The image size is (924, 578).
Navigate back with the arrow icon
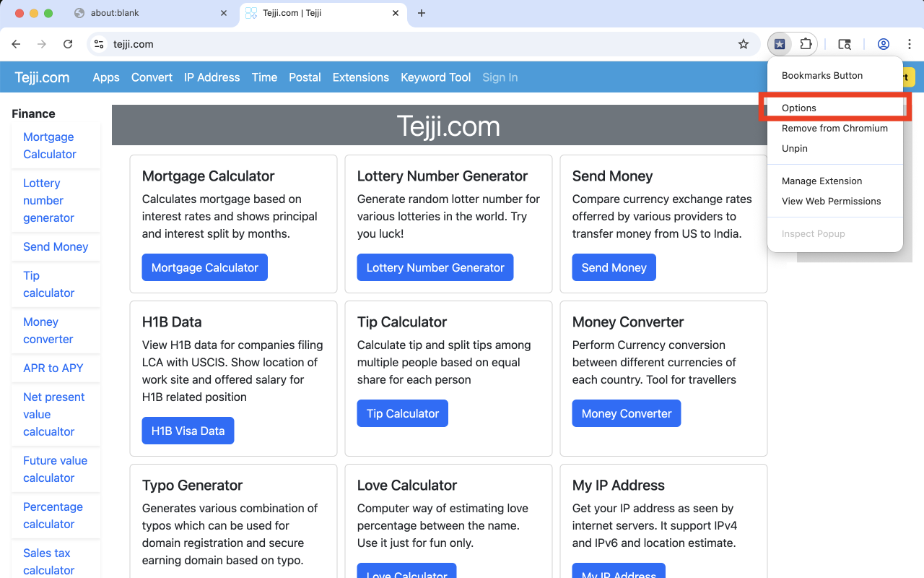[x=16, y=44]
